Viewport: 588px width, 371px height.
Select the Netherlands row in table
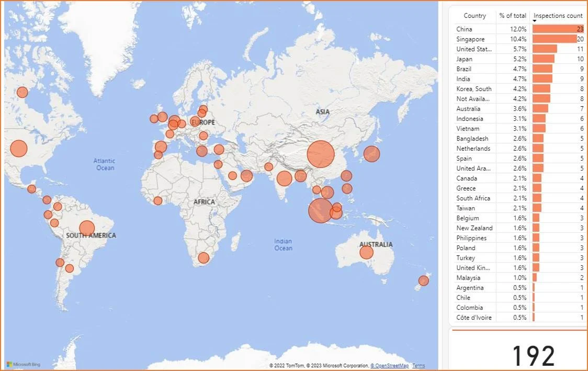coord(473,149)
